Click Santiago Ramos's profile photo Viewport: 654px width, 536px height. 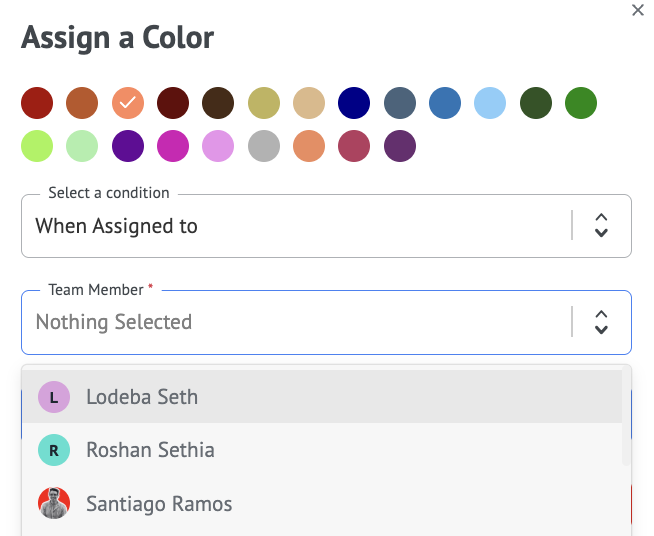tap(54, 503)
